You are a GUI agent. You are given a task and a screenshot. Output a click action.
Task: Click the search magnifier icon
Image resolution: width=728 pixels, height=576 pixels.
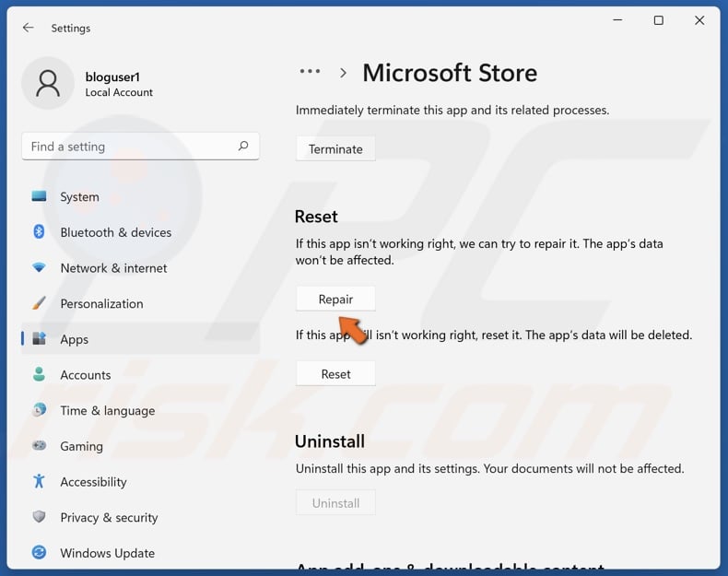click(243, 147)
